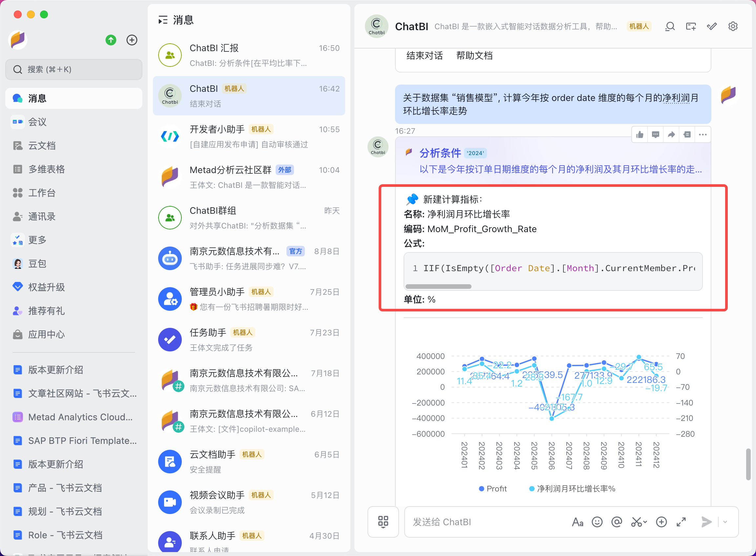Open the scissors screenshot tool dropdown

639,522
